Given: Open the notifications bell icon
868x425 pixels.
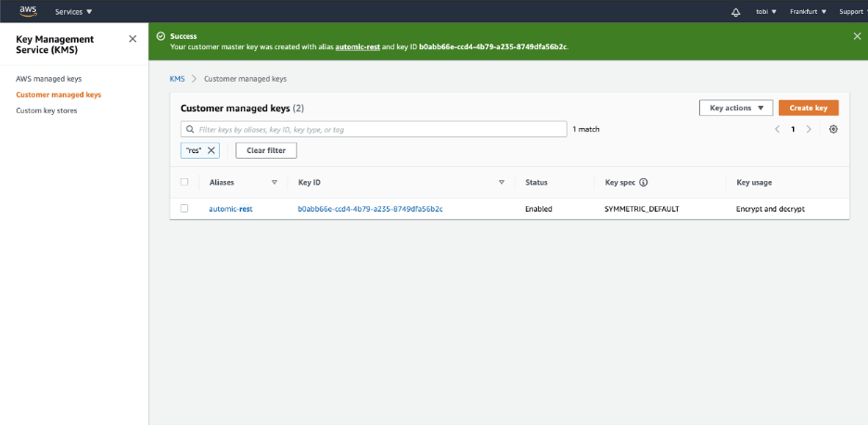Looking at the screenshot, I should click(735, 12).
